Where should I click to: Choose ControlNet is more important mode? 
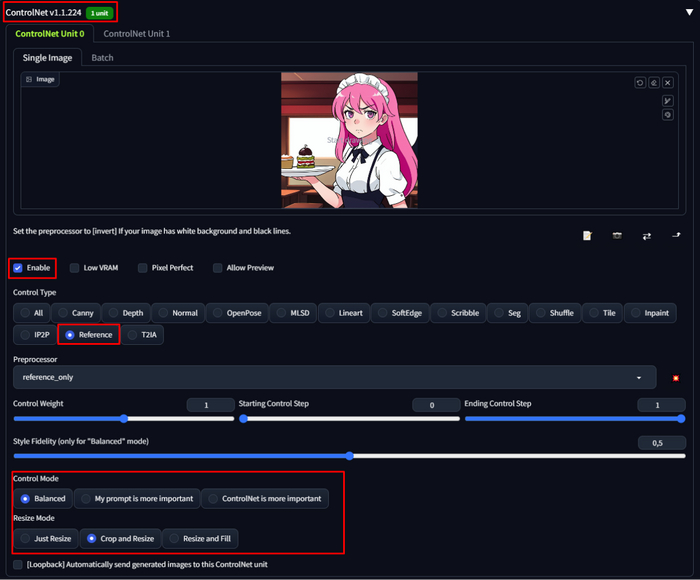point(265,499)
